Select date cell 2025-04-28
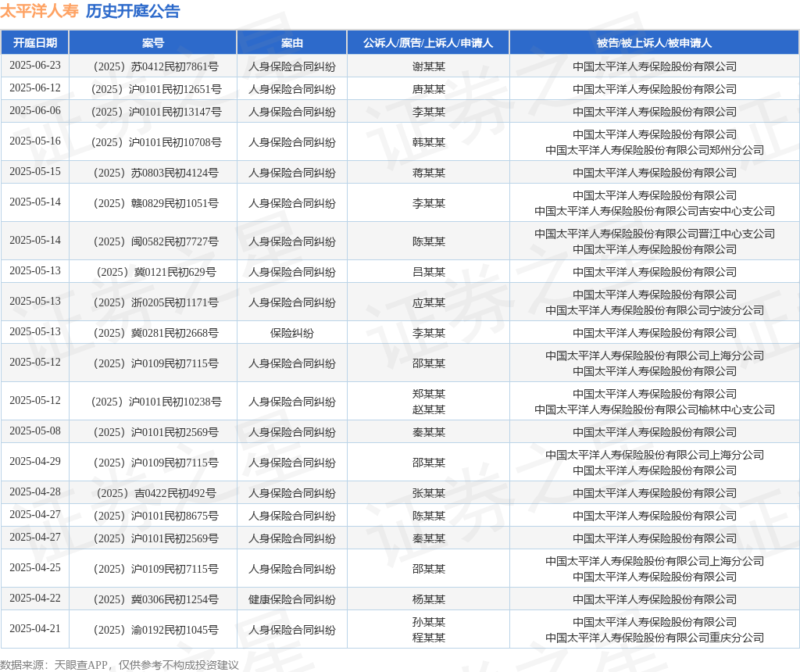The image size is (800, 672). [x=34, y=491]
